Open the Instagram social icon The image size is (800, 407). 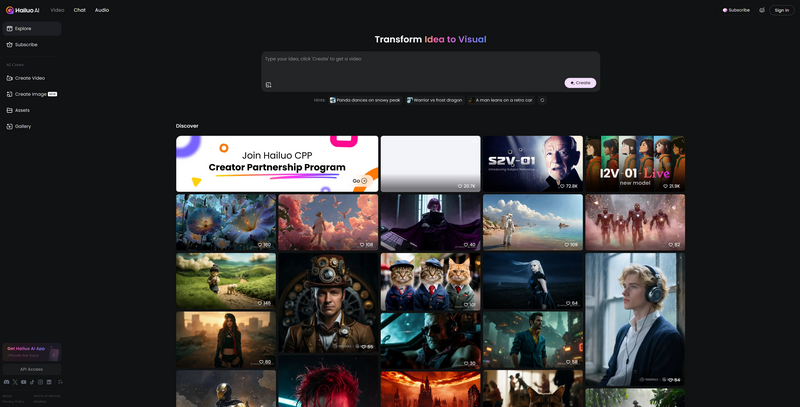pos(40,382)
